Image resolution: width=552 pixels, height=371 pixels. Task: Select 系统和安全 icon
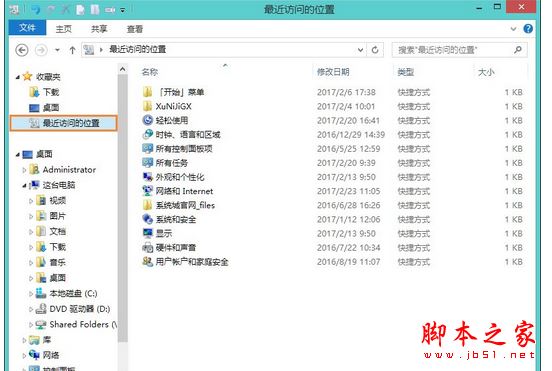coord(148,219)
